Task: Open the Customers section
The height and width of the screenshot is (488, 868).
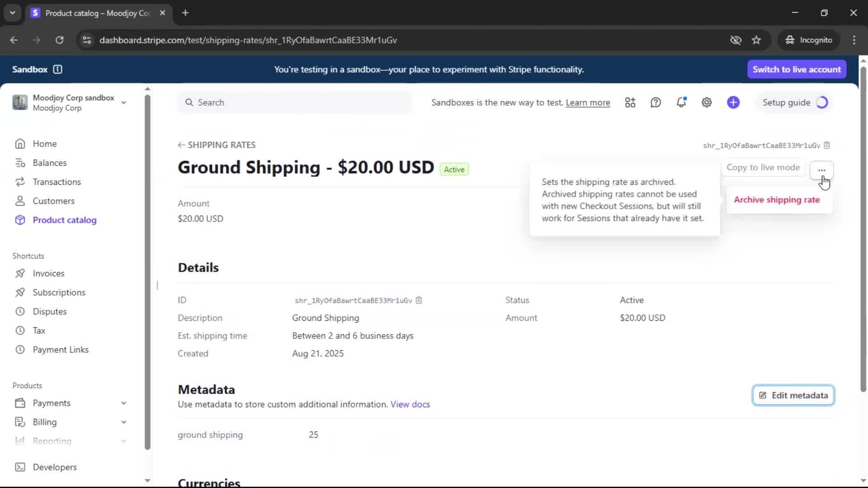Action: (x=53, y=201)
